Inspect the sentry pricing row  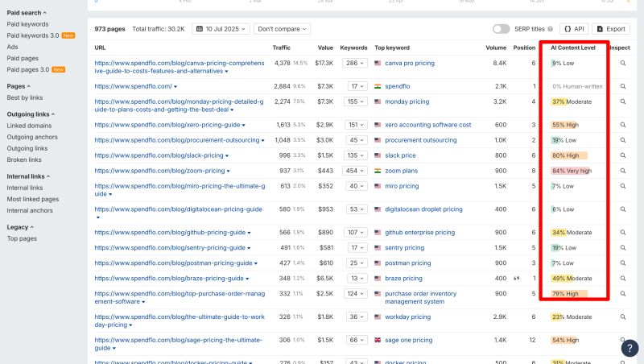(622, 248)
